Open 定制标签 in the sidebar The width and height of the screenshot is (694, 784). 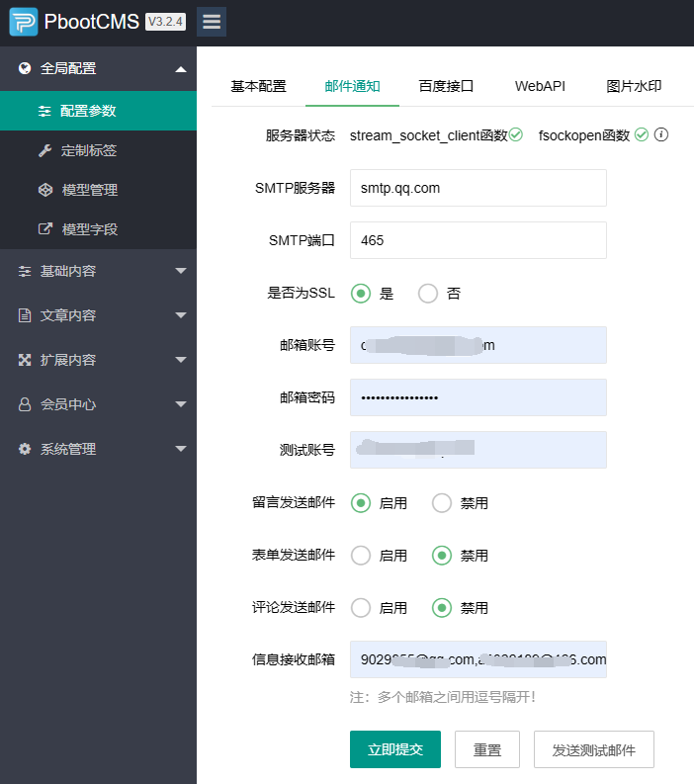click(98, 150)
